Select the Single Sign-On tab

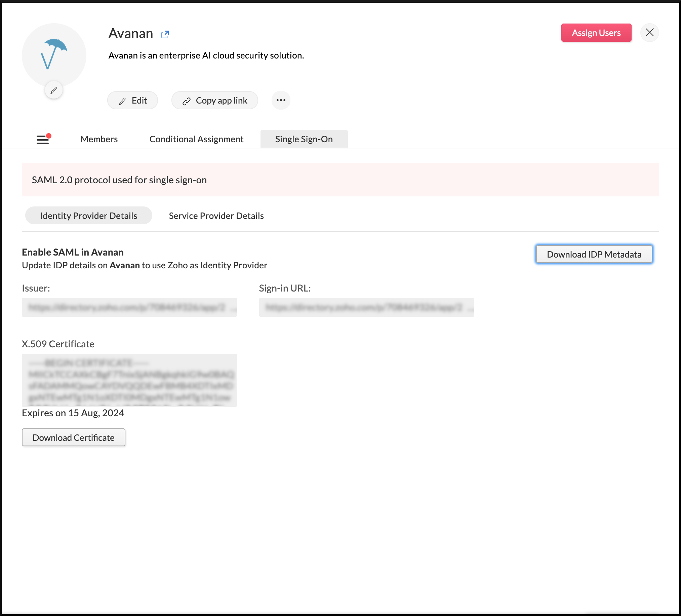pyautogui.click(x=304, y=139)
